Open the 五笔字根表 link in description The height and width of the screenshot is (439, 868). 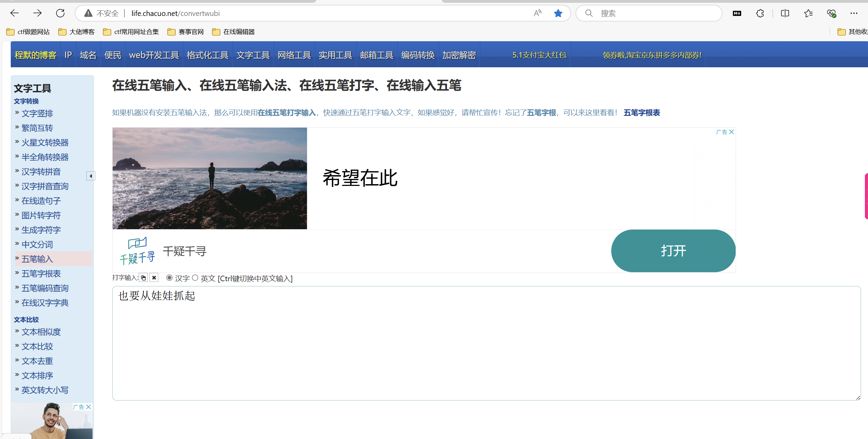642,113
